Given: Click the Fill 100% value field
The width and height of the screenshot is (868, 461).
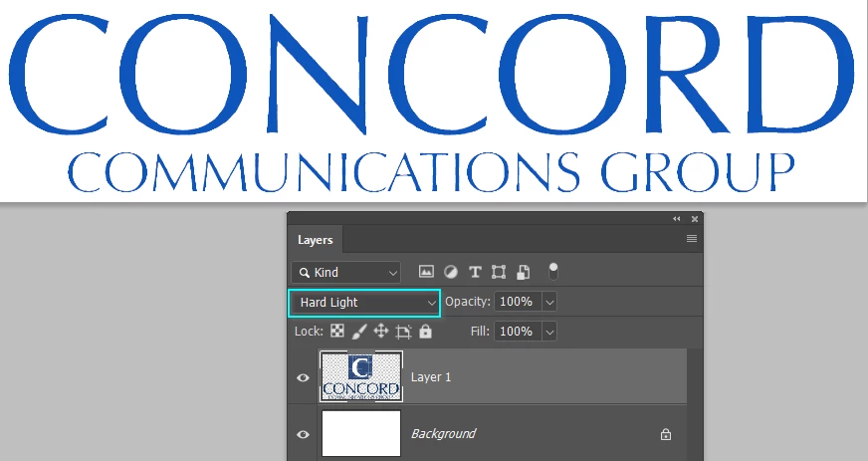Looking at the screenshot, I should click(x=519, y=332).
